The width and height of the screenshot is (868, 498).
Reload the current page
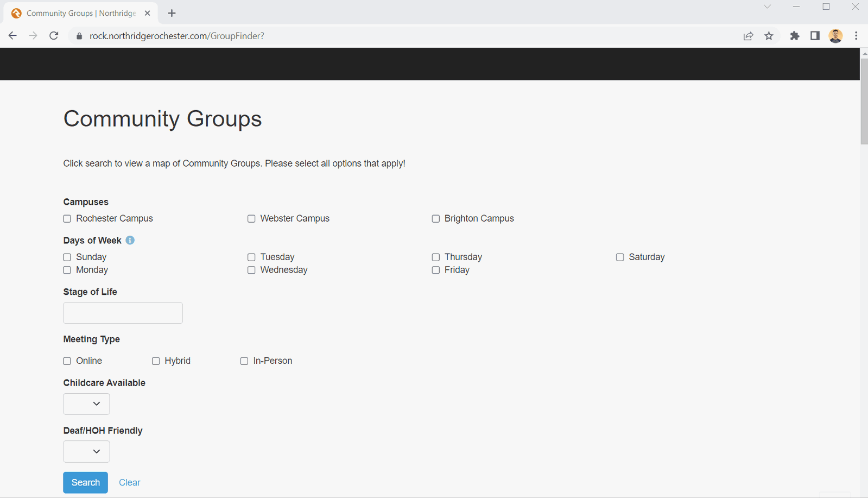click(x=54, y=36)
